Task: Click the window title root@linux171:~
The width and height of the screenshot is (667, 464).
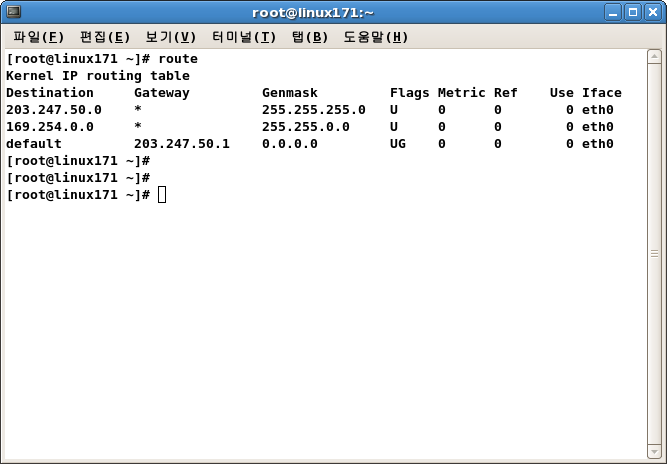Action: coord(313,13)
